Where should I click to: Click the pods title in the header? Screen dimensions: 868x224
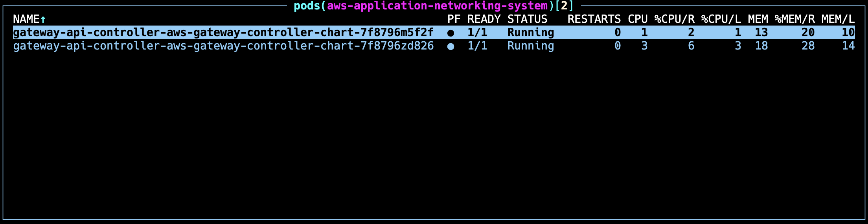pos(307,6)
